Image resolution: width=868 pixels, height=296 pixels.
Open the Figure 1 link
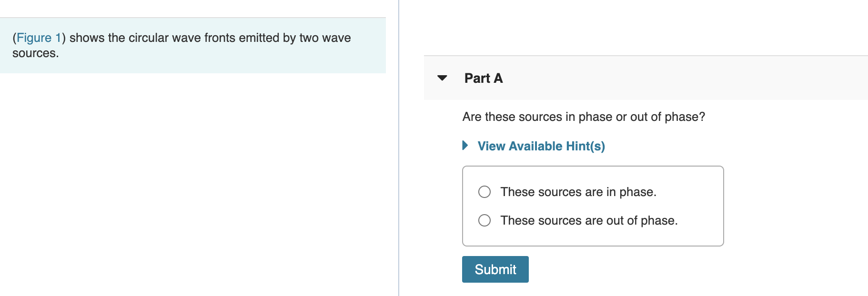39,38
